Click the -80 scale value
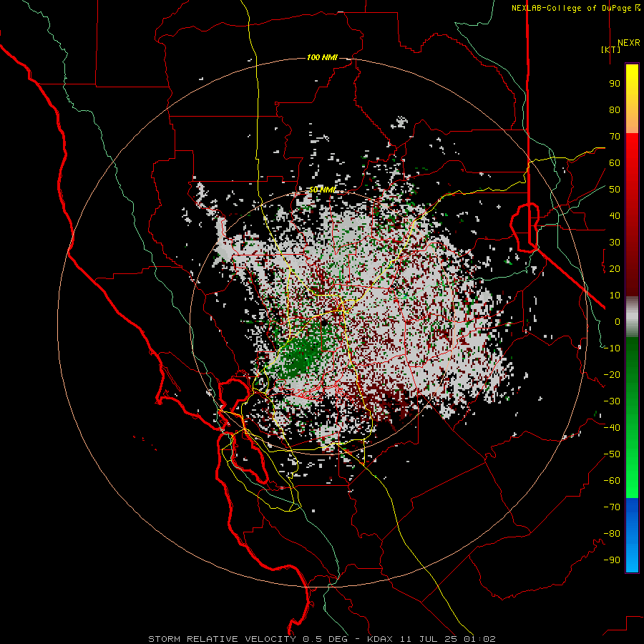The image size is (644, 644). click(x=612, y=534)
